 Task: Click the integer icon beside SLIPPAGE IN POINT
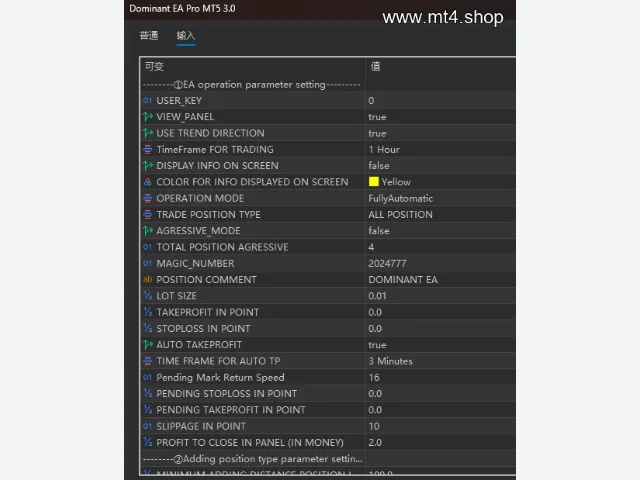coord(147,426)
